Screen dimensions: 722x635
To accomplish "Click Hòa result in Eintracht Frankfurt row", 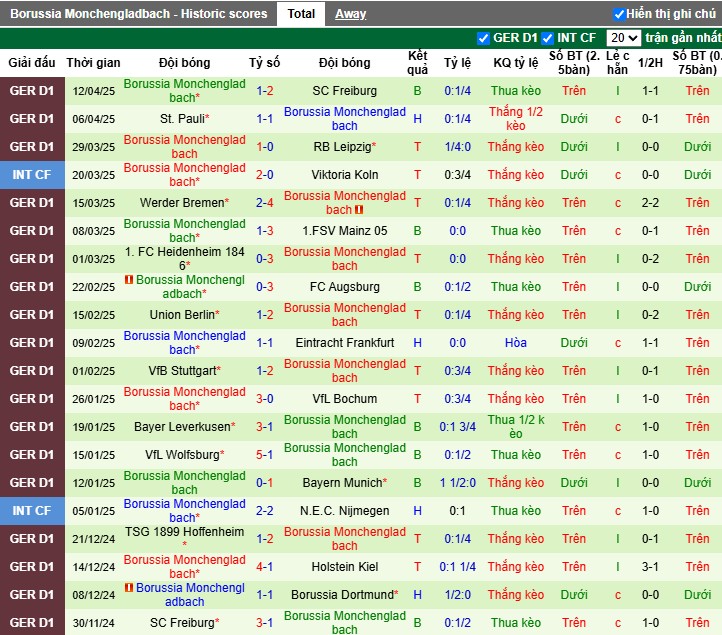I will click(516, 343).
